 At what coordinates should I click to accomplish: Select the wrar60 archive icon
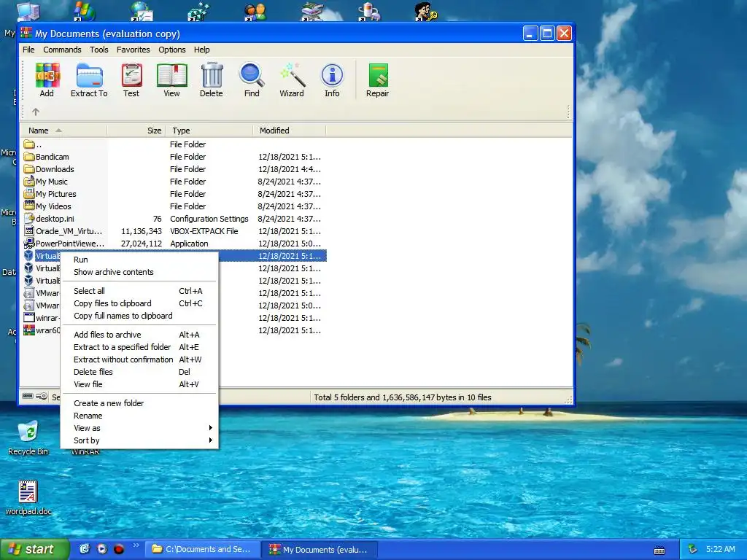click(29, 330)
